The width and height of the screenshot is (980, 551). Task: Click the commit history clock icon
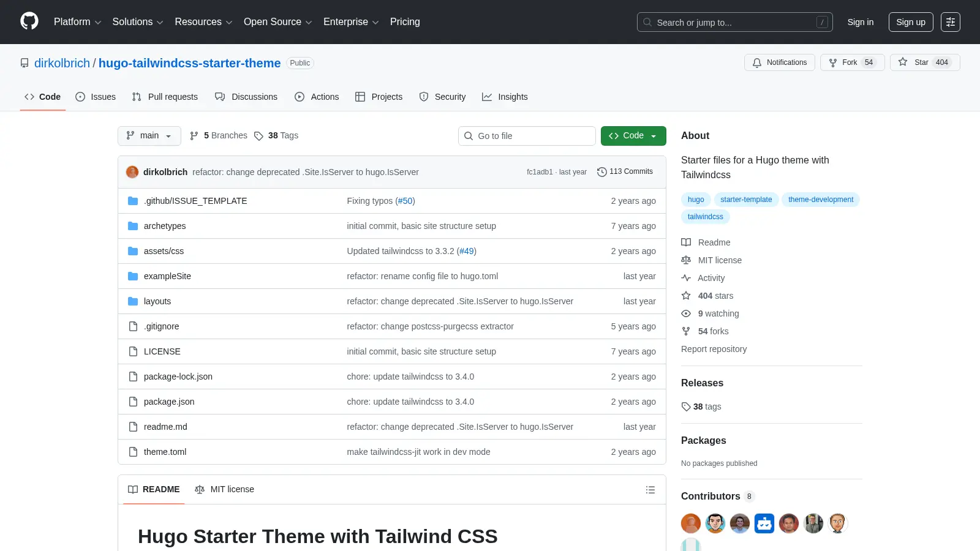tap(601, 172)
